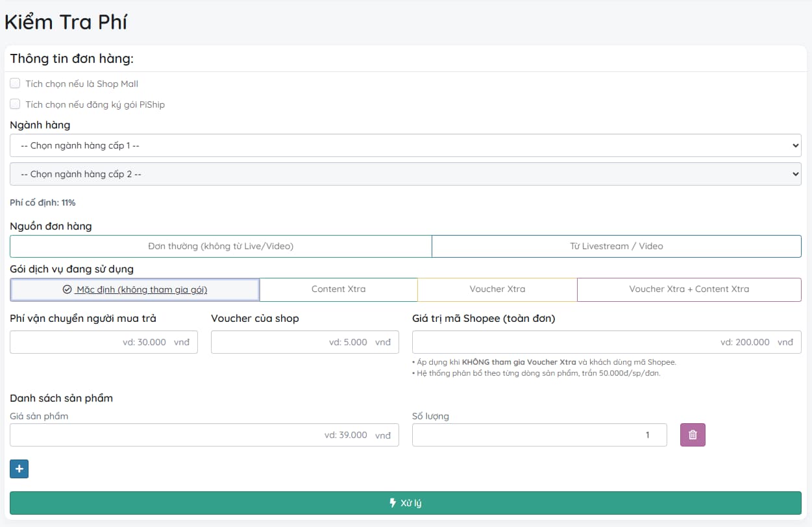
Task: Choose 'Voucher Xtra + Content Xtra' package
Action: [689, 289]
